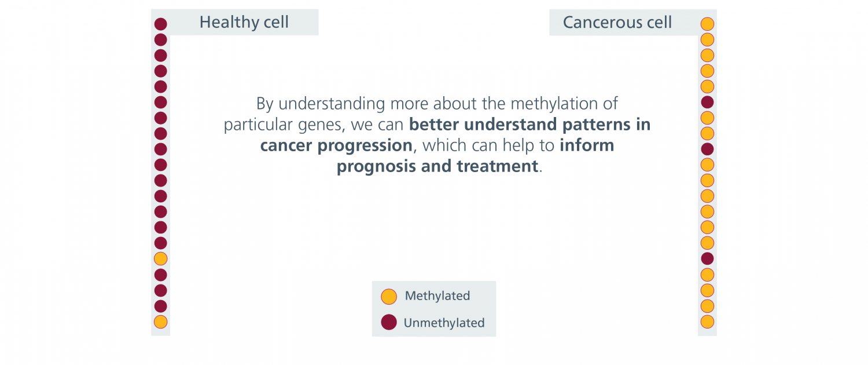Click the middle maroon circle in Cancerous column
The width and height of the screenshot is (868, 365).
pos(707,149)
